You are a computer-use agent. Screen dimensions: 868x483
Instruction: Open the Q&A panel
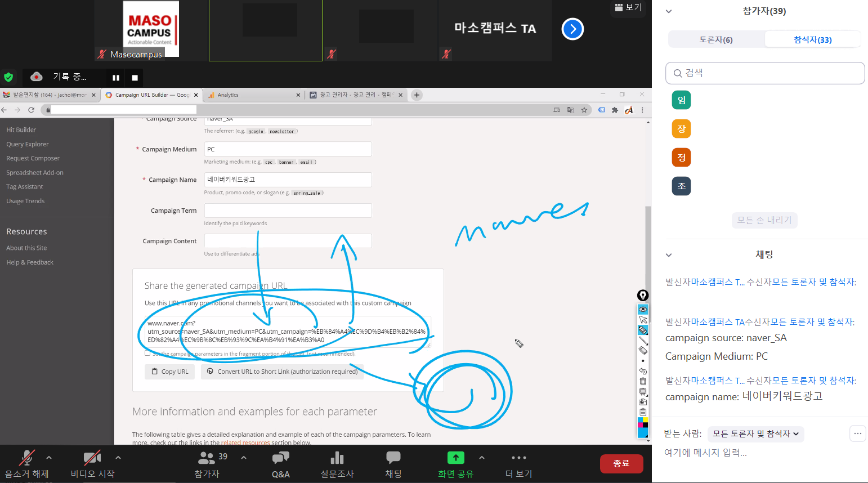280,464
